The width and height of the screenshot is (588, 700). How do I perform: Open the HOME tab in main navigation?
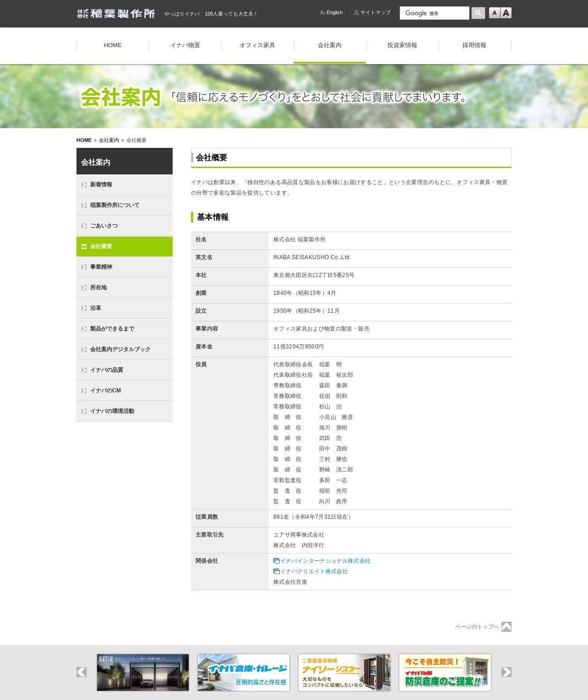(x=113, y=45)
